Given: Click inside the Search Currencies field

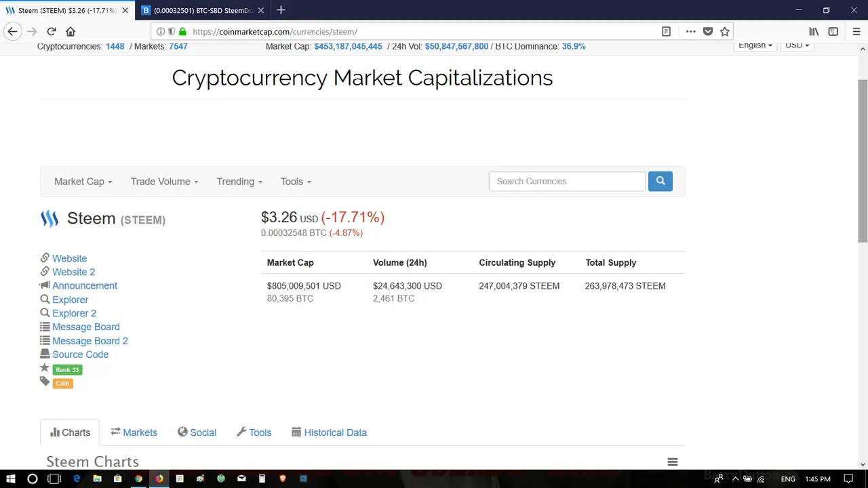Looking at the screenshot, I should (567, 181).
